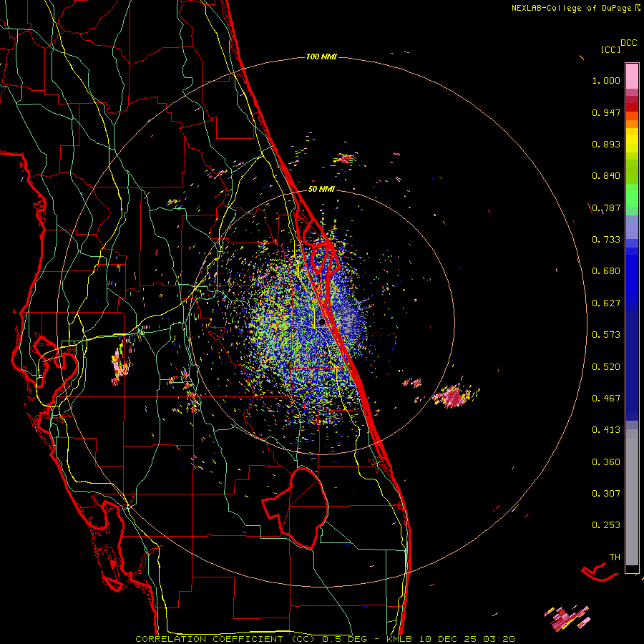Viewport: 644px width, 644px height.
Task: Click the 50 NMI range ring label
Action: (321, 189)
